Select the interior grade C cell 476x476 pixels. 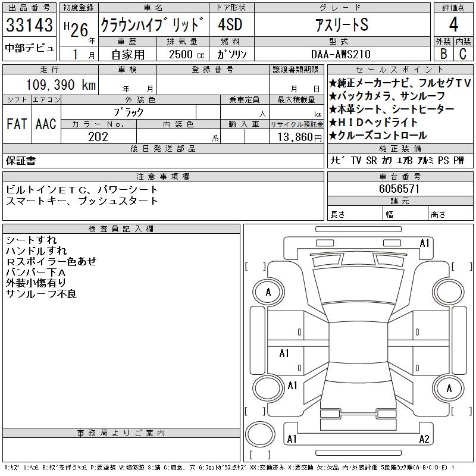(463, 54)
